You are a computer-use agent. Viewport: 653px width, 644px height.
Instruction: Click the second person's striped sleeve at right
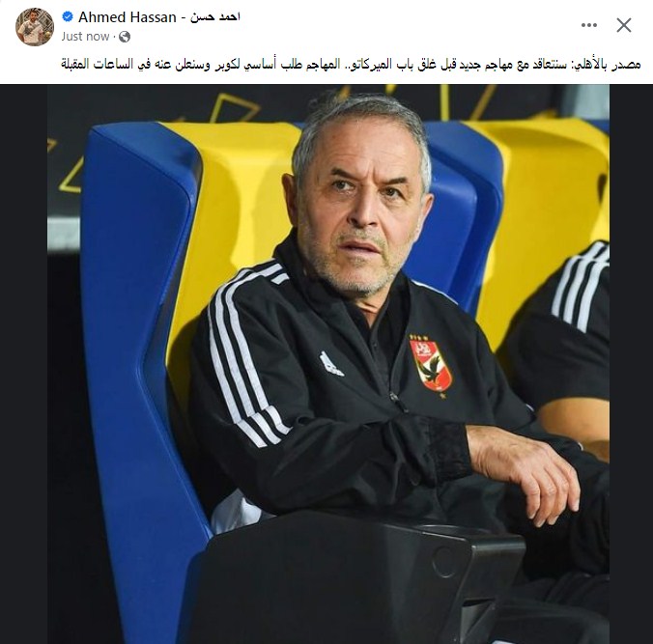[581, 287]
